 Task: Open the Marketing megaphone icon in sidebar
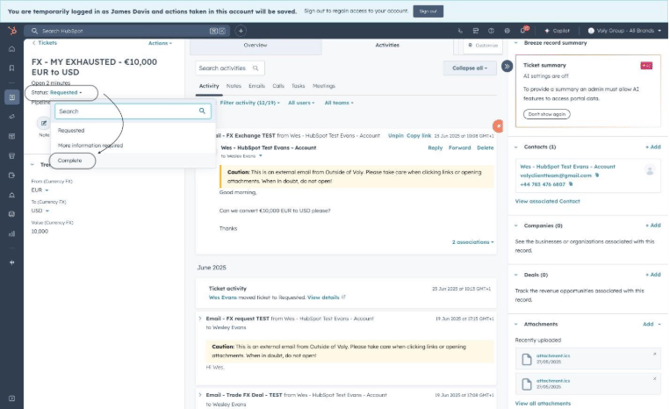pos(12,116)
